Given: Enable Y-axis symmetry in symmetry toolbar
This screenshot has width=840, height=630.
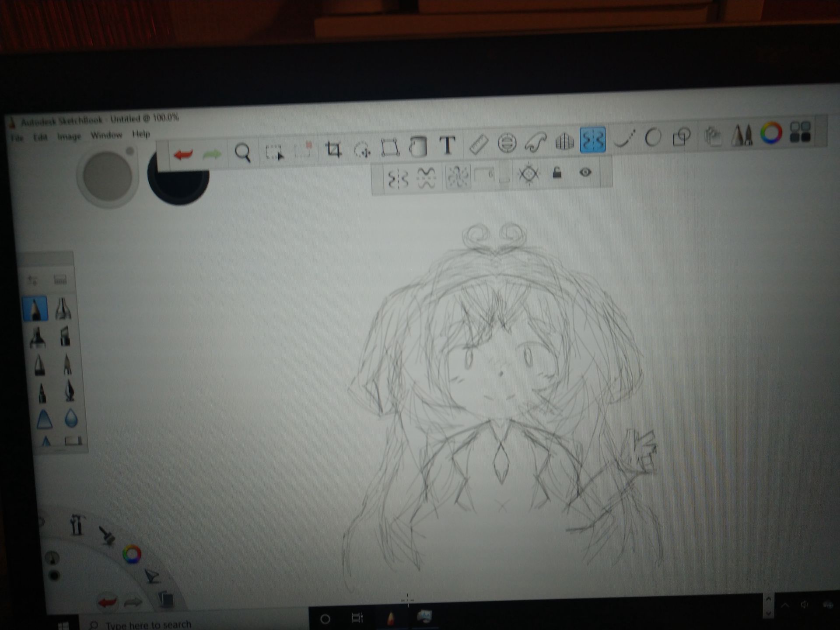Looking at the screenshot, I should 398,179.
